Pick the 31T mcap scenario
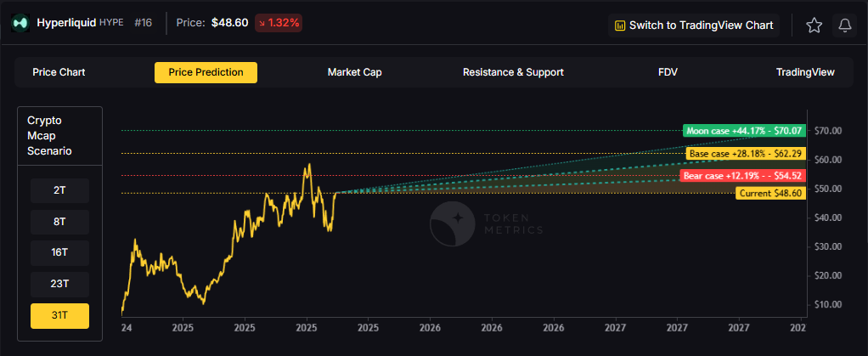Screen dimensions: 868x356 [59, 315]
